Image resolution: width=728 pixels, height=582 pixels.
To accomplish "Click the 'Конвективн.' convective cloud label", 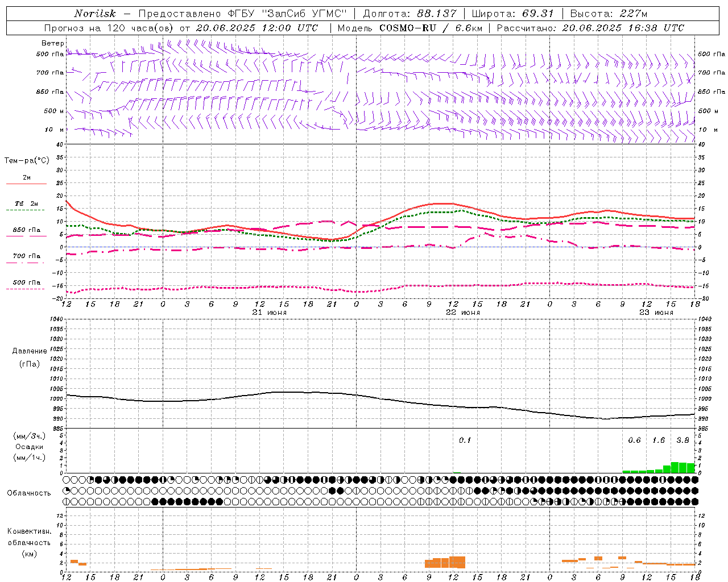I will tap(30, 531).
